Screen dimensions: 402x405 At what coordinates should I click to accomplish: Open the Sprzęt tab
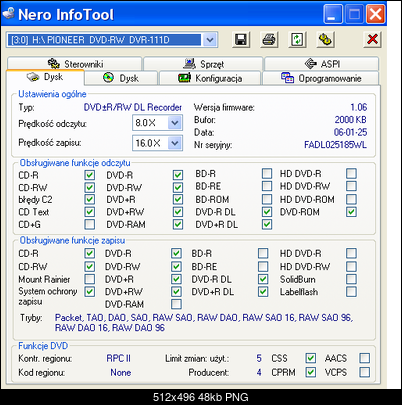point(203,63)
